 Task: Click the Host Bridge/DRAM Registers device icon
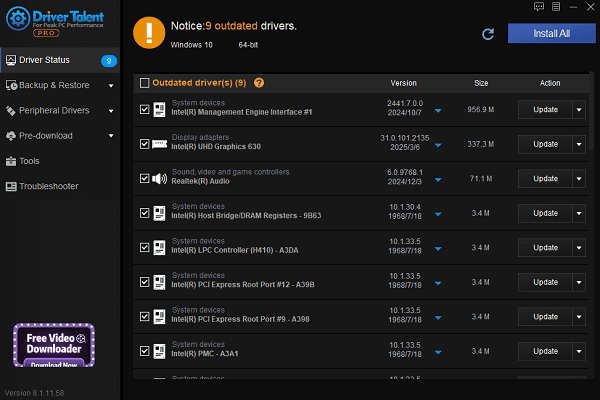pyautogui.click(x=160, y=213)
